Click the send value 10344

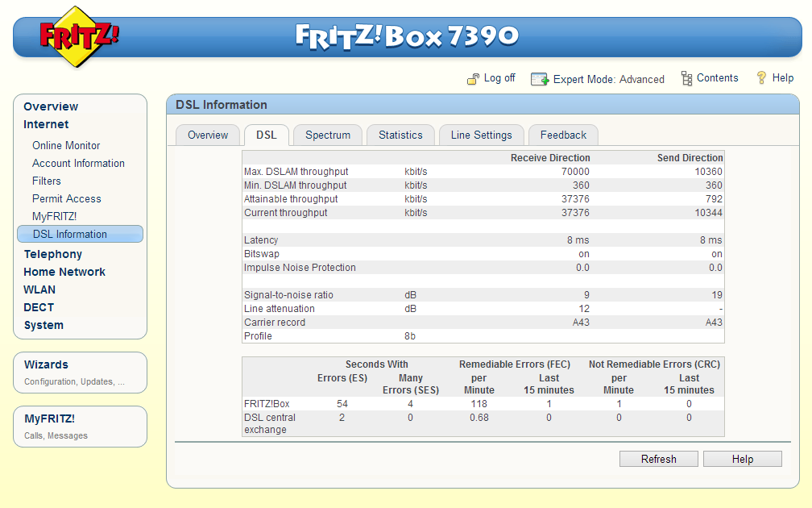[708, 213]
